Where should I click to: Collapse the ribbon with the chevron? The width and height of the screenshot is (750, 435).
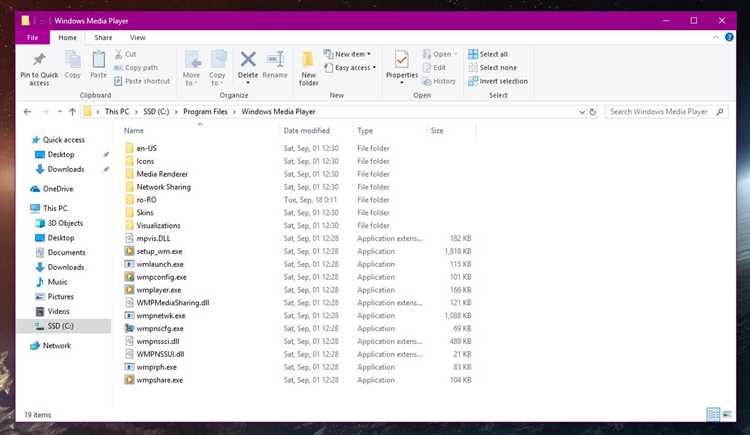[716, 37]
